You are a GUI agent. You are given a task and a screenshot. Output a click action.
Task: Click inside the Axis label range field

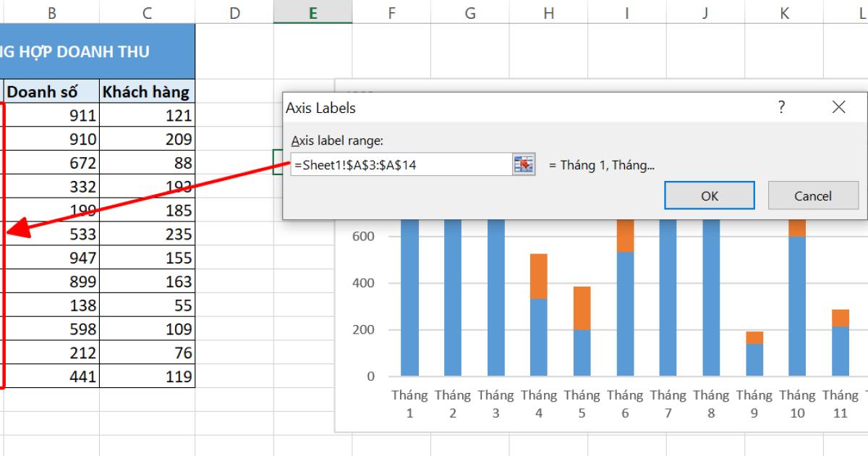point(398,165)
